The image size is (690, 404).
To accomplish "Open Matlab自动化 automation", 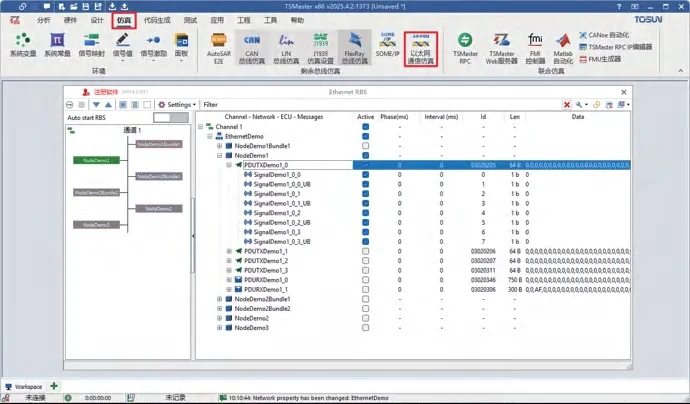I will click(563, 48).
